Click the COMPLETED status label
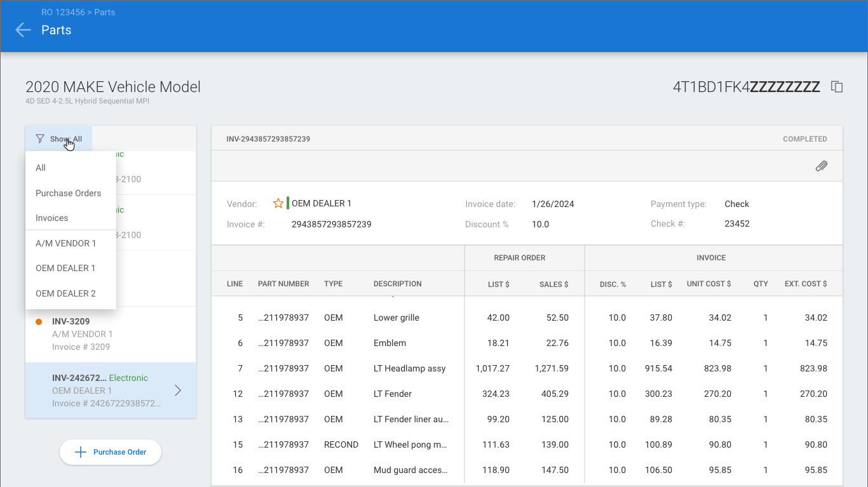The height and width of the screenshot is (487, 868). [805, 138]
